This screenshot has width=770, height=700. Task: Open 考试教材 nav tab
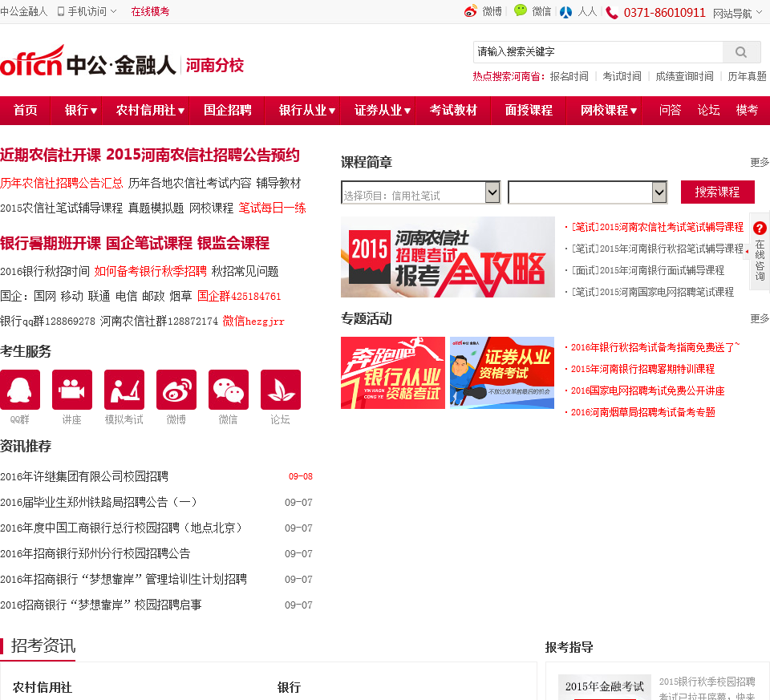453,111
